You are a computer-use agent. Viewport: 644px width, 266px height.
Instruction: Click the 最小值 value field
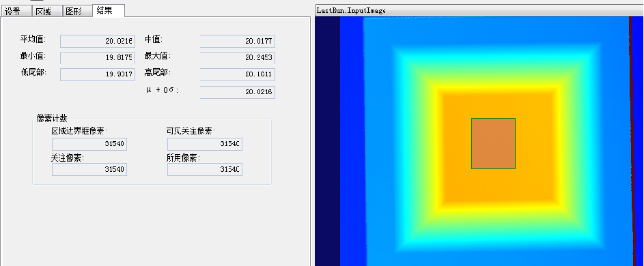(x=98, y=58)
